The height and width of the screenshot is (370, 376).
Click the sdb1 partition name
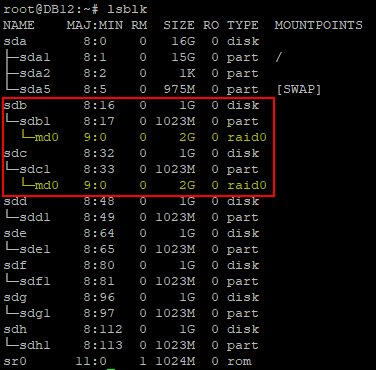tap(35, 121)
